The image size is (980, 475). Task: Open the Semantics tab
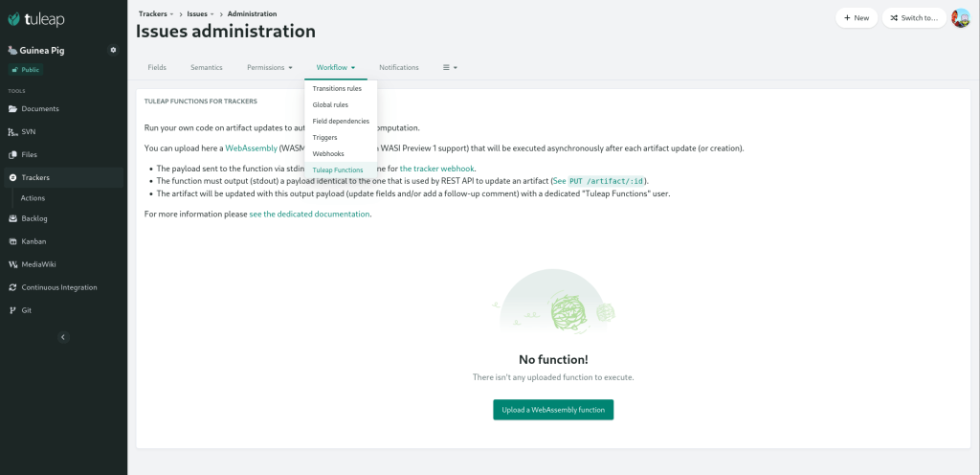pos(207,67)
